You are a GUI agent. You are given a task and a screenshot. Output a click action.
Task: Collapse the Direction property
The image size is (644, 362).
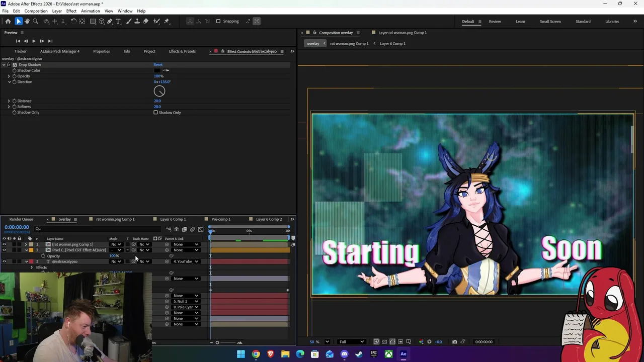point(9,82)
